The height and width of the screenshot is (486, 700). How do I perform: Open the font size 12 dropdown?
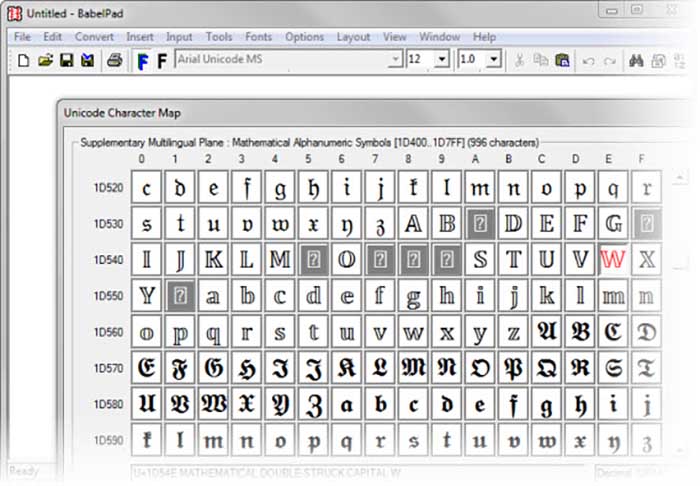tap(442, 60)
